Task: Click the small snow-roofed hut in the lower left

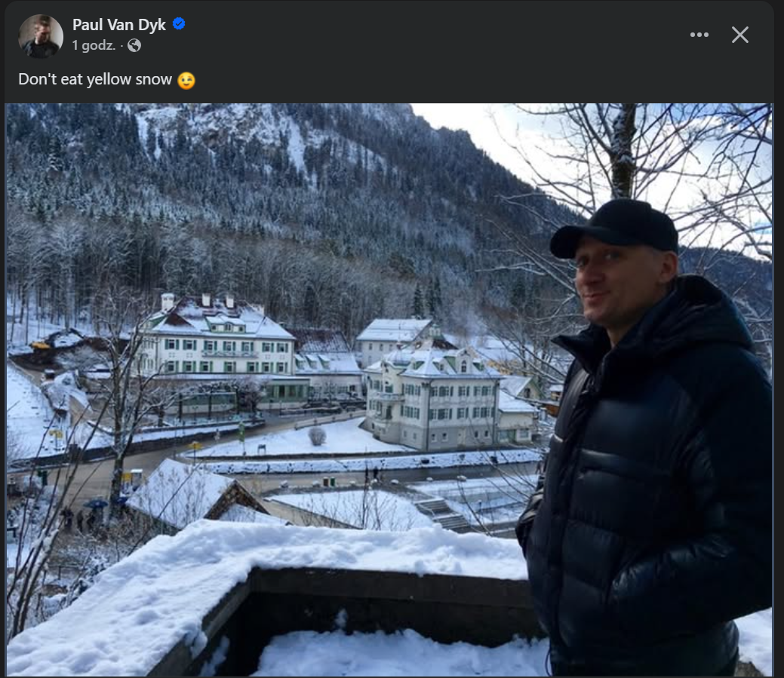Action: point(189,490)
